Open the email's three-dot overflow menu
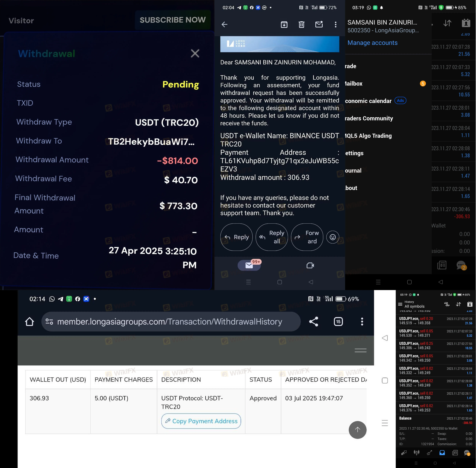 tap(336, 24)
